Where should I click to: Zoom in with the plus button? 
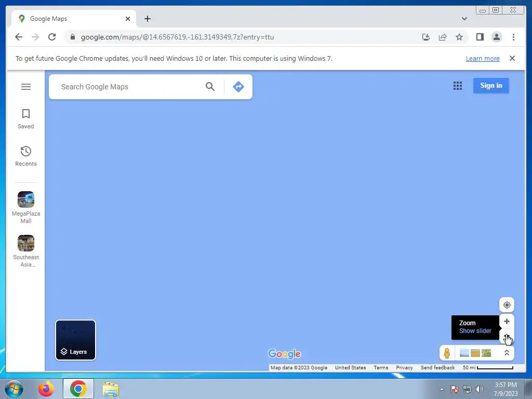tap(507, 321)
